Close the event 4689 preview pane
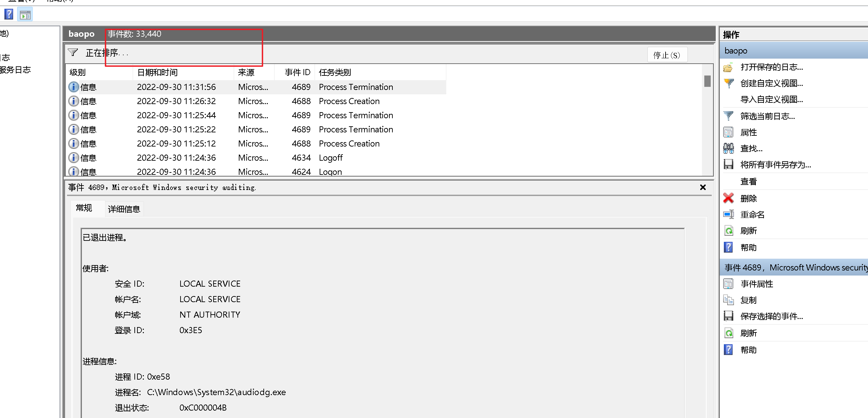The image size is (868, 418). point(703,187)
